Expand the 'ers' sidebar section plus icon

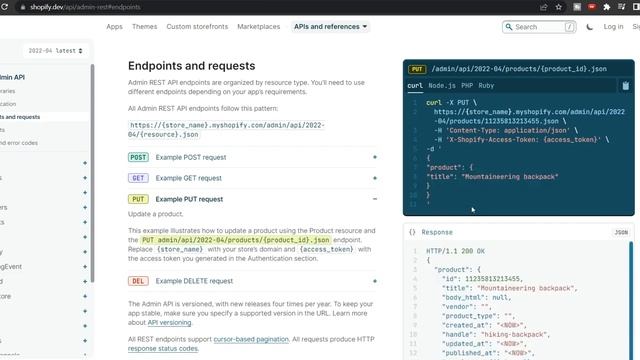(85, 207)
